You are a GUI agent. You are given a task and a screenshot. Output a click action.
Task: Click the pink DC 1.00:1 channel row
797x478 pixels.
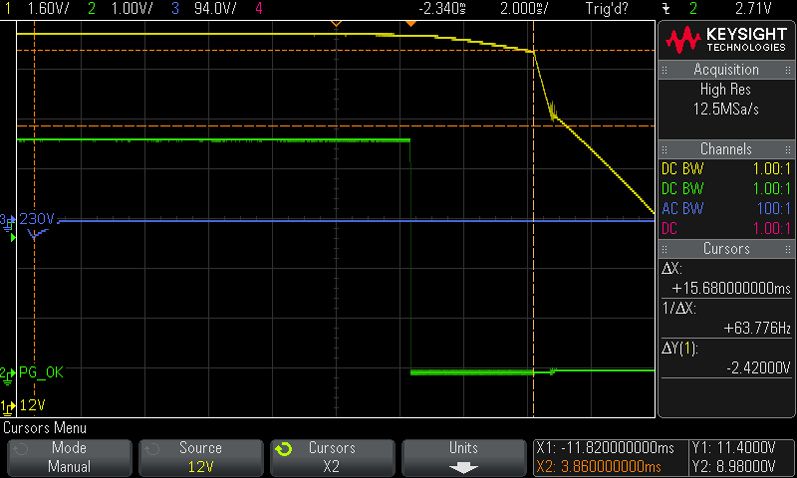(726, 228)
